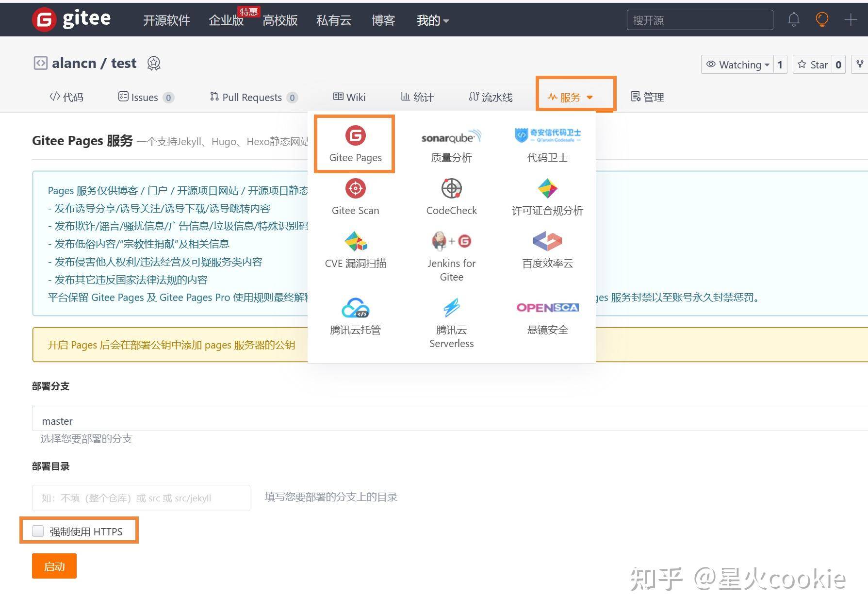Switch to the Pull Requests tab

[x=253, y=97]
